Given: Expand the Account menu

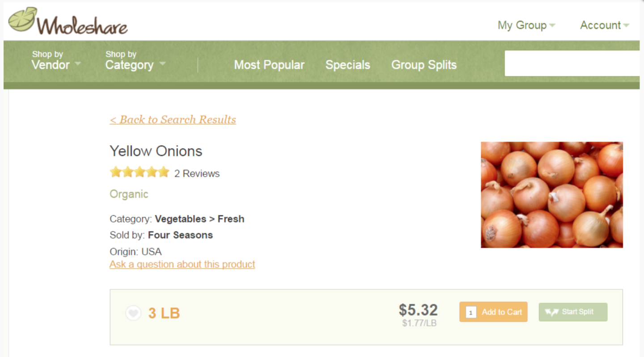Looking at the screenshot, I should point(604,25).
